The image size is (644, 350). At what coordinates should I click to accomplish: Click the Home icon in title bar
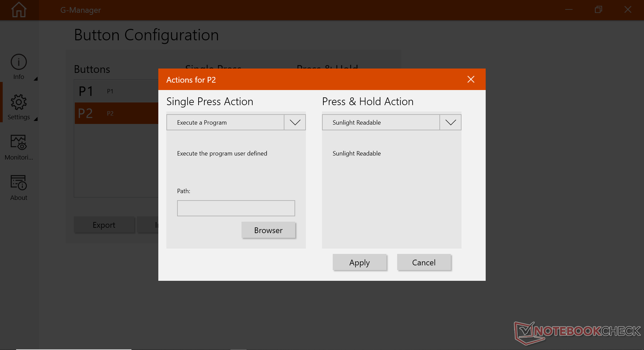tap(19, 10)
